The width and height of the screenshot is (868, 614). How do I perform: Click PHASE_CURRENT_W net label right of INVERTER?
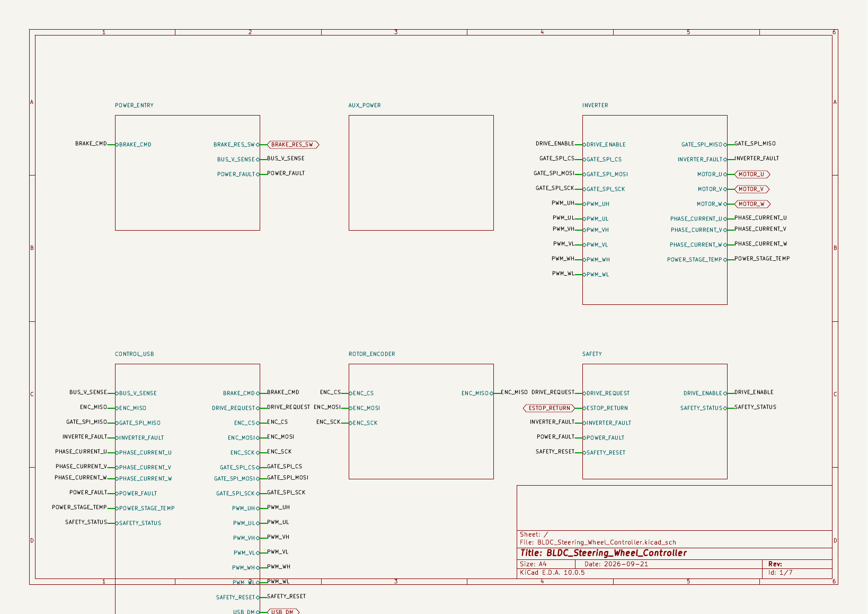(761, 244)
